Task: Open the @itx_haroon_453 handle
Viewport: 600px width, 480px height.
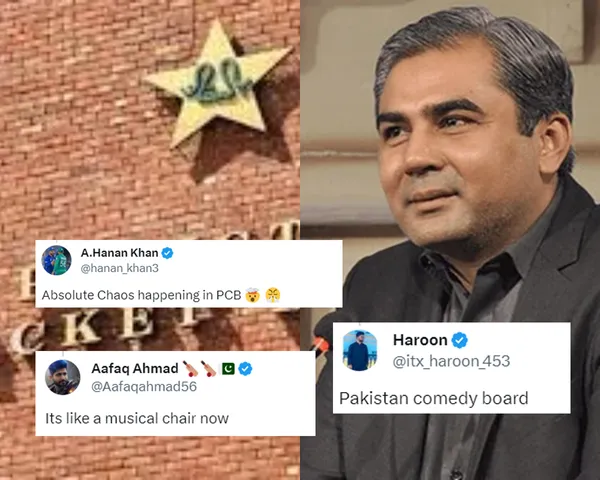Action: pyautogui.click(x=452, y=361)
